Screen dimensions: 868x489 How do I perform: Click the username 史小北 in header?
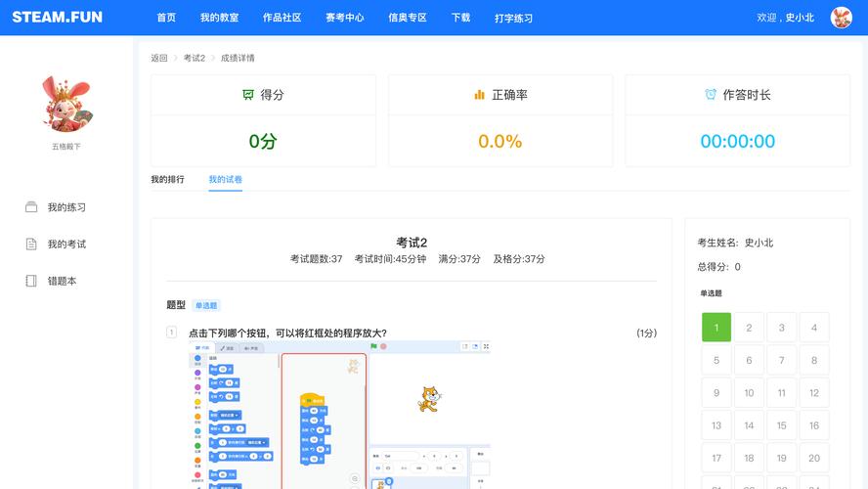point(800,18)
